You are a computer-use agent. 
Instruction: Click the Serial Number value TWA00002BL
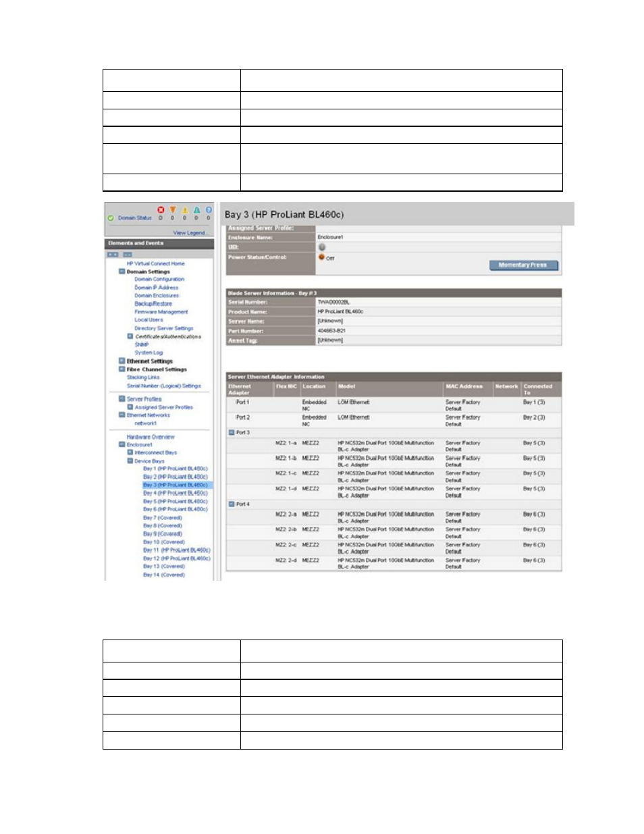click(333, 302)
